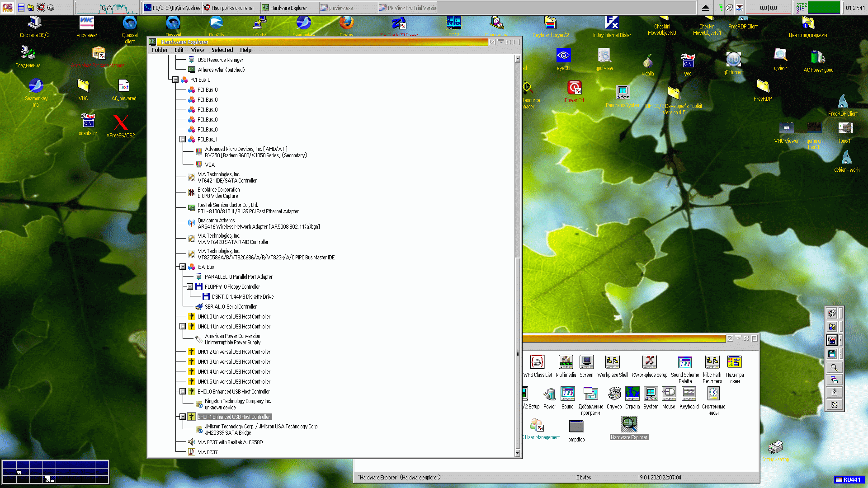
Task: Select the Uninterruptible Power Supply device icon
Action: 199,339
